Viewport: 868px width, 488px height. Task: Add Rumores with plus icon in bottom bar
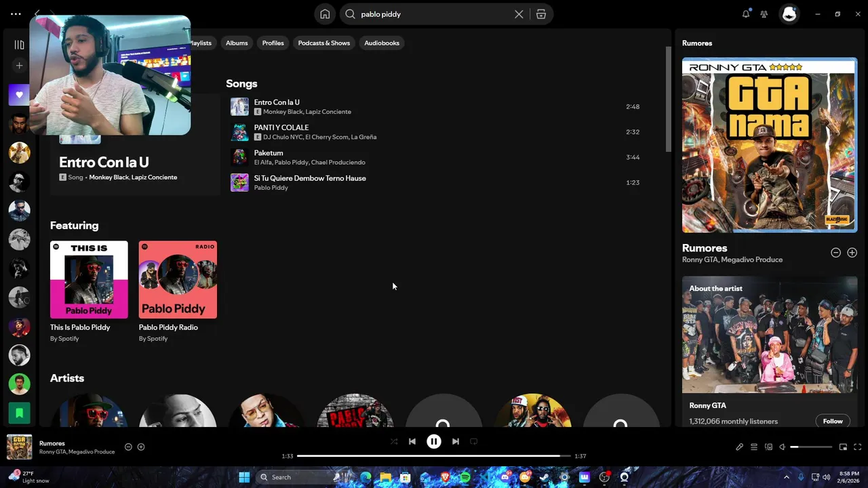click(x=141, y=447)
